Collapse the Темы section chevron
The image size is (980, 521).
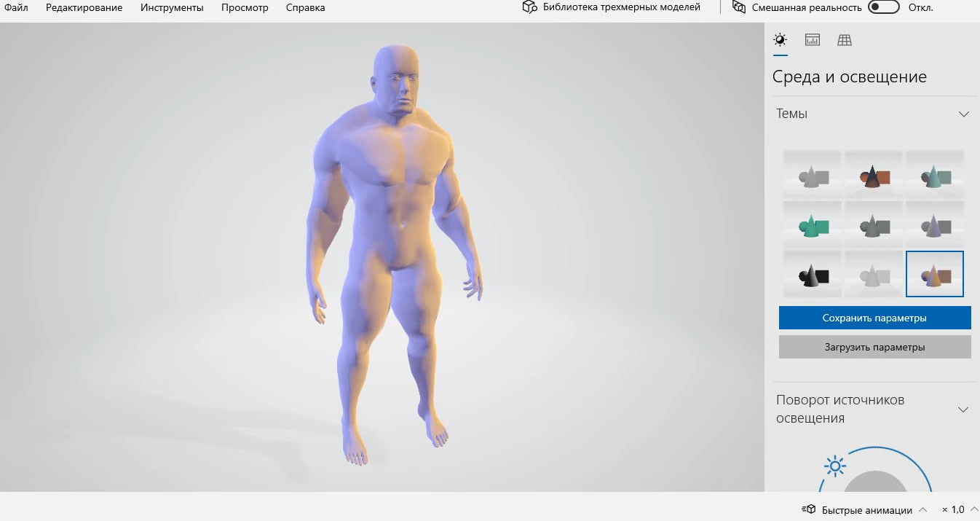point(964,114)
